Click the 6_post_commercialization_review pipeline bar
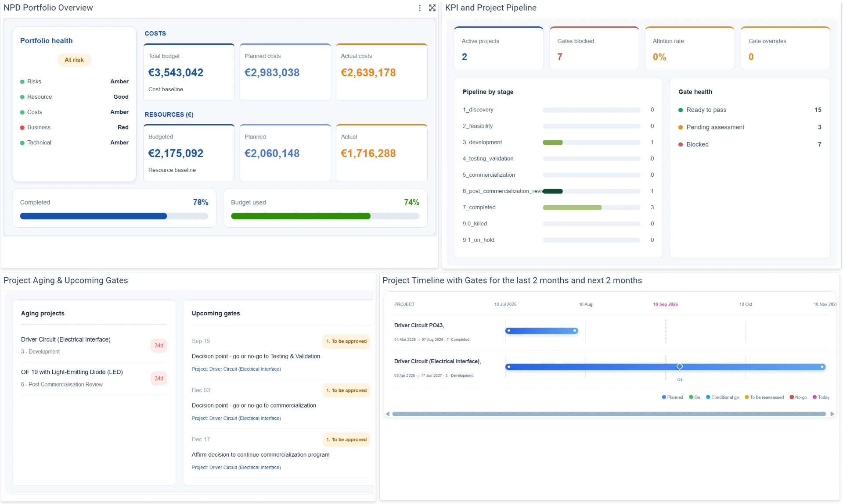843x504 pixels. point(591,191)
